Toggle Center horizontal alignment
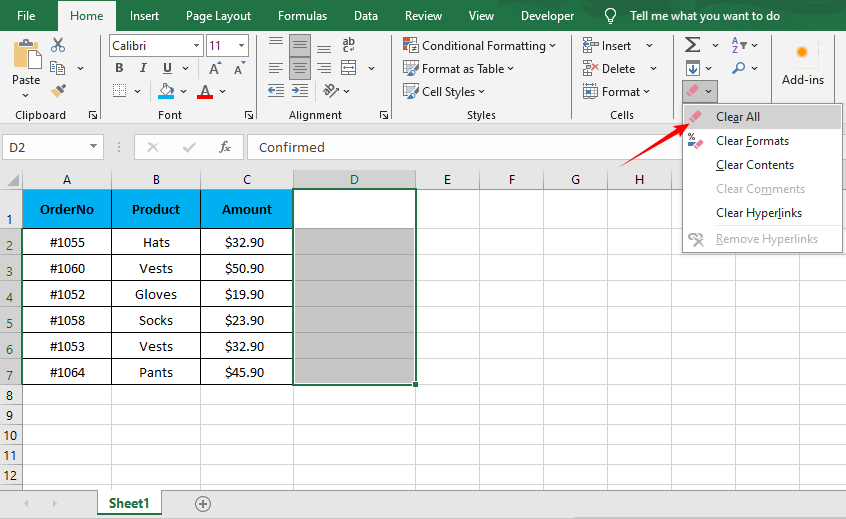This screenshot has height=519, width=846. tap(298, 68)
